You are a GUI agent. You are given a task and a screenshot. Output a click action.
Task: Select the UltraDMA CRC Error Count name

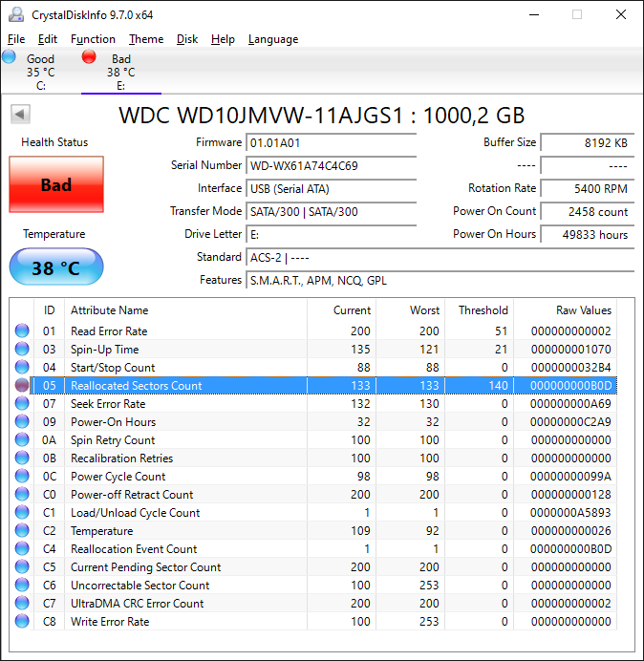coord(137,604)
